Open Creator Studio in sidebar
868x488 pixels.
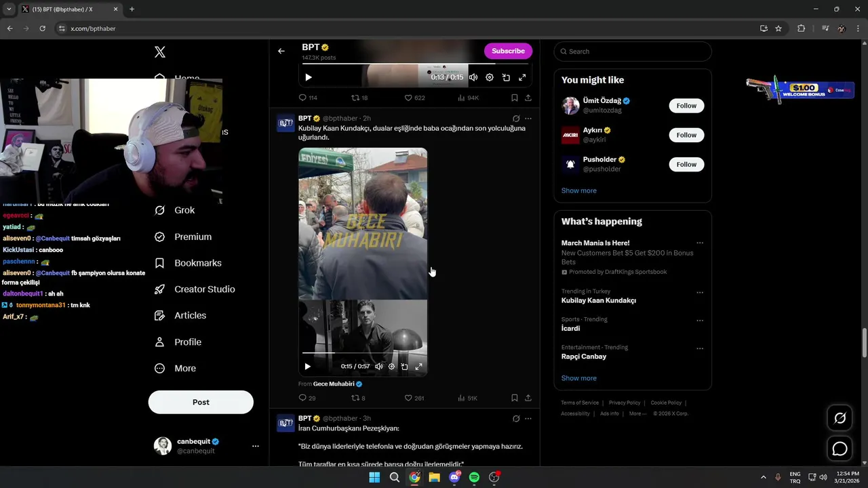pyautogui.click(x=195, y=289)
